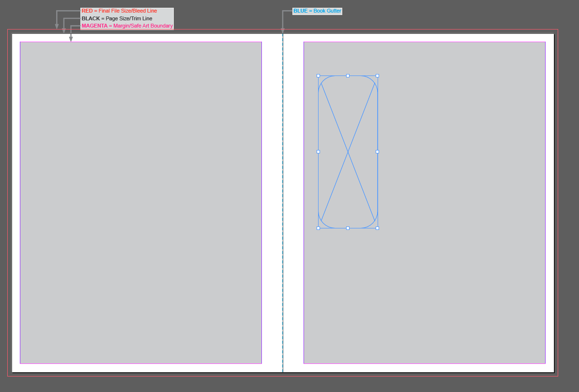
Task: Select the bottom-left corner handle of the frame
Action: 318,227
